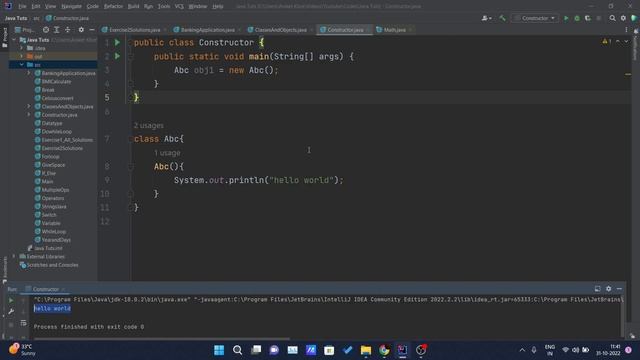The image size is (640, 360).
Task: Collapse the Java Tuts project root
Action: pyautogui.click(x=15, y=40)
